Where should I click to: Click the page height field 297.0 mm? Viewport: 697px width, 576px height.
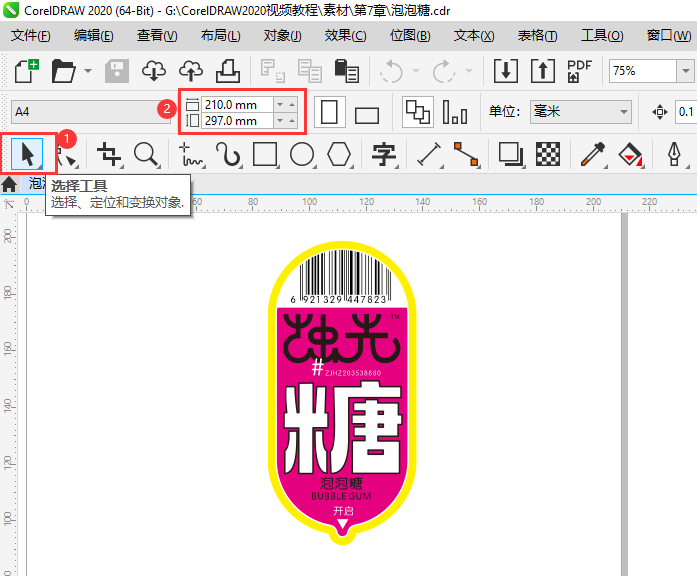(x=237, y=120)
